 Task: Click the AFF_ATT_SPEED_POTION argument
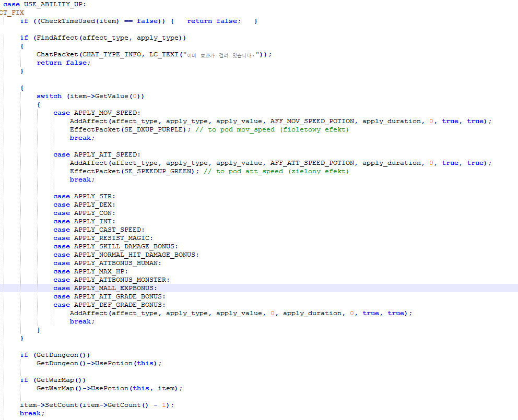[x=312, y=163]
